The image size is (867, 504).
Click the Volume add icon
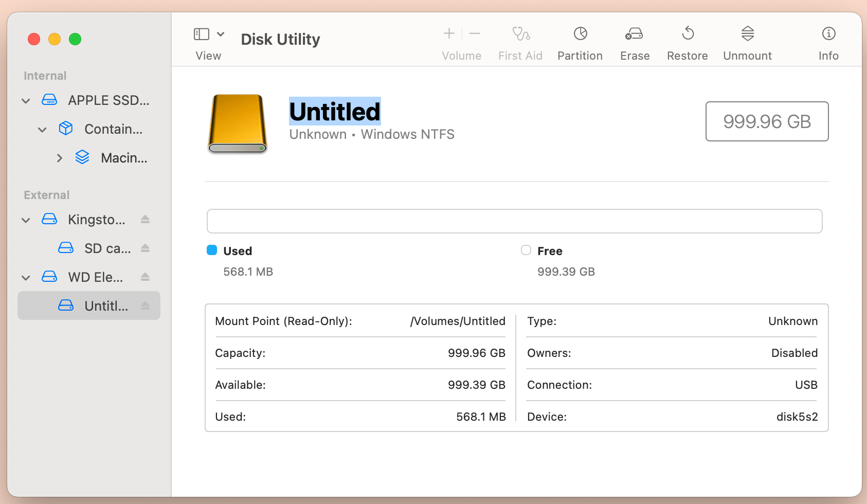448,33
